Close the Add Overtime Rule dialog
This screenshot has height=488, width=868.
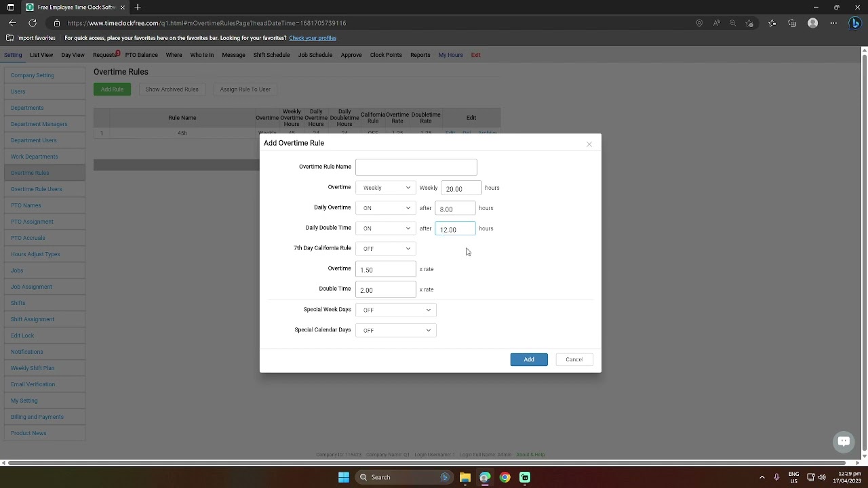tap(589, 144)
